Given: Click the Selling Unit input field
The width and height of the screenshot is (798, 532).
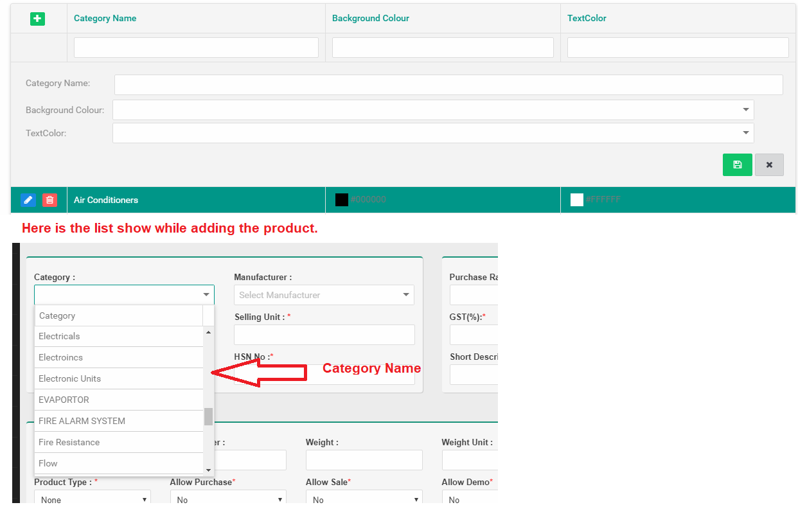Looking at the screenshot, I should click(324, 335).
